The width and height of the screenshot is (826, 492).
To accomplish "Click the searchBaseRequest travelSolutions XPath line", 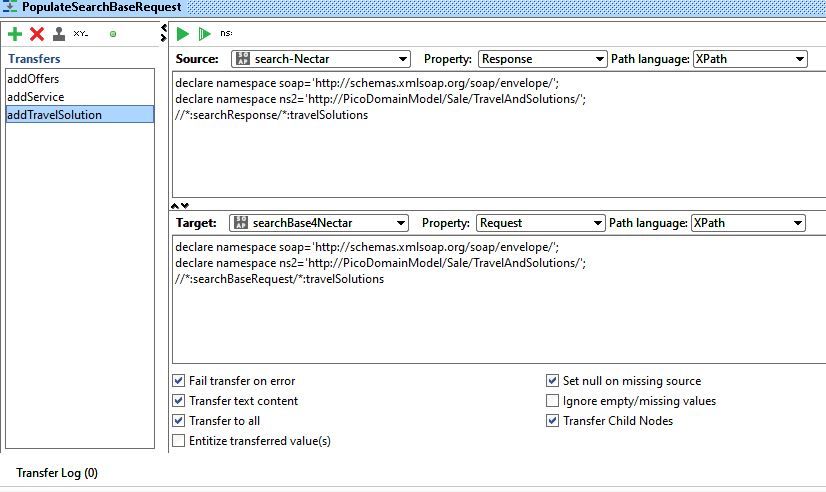I will (x=279, y=279).
